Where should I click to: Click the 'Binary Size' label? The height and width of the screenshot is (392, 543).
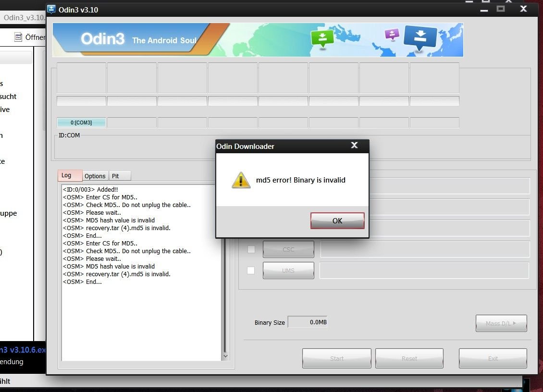(x=270, y=322)
